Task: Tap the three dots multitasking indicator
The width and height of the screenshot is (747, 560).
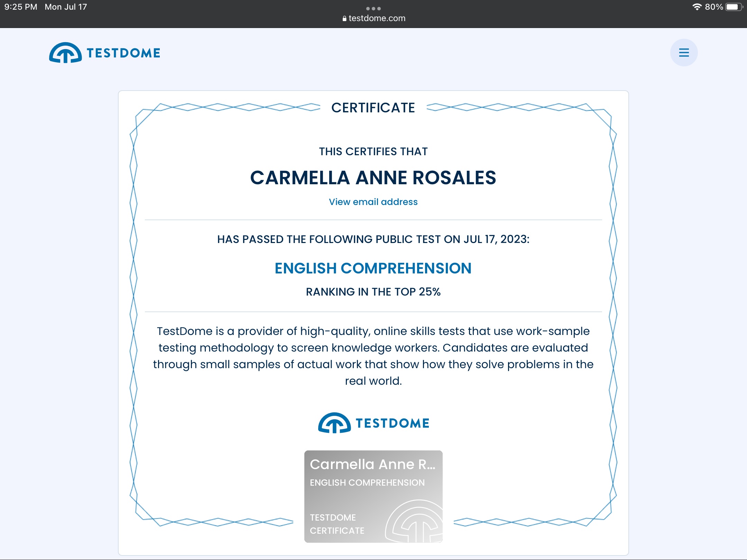Action: point(373,8)
